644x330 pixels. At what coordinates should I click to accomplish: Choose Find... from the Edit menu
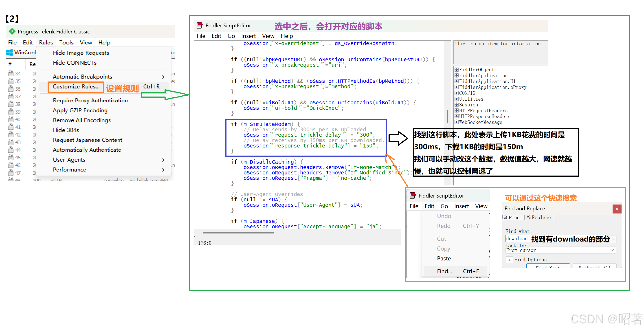444,271
